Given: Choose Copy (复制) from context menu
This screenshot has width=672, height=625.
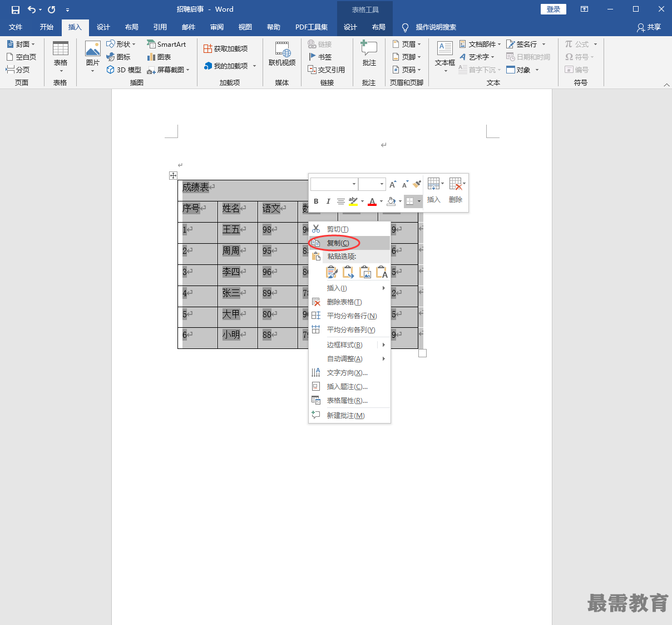Looking at the screenshot, I should 349,243.
